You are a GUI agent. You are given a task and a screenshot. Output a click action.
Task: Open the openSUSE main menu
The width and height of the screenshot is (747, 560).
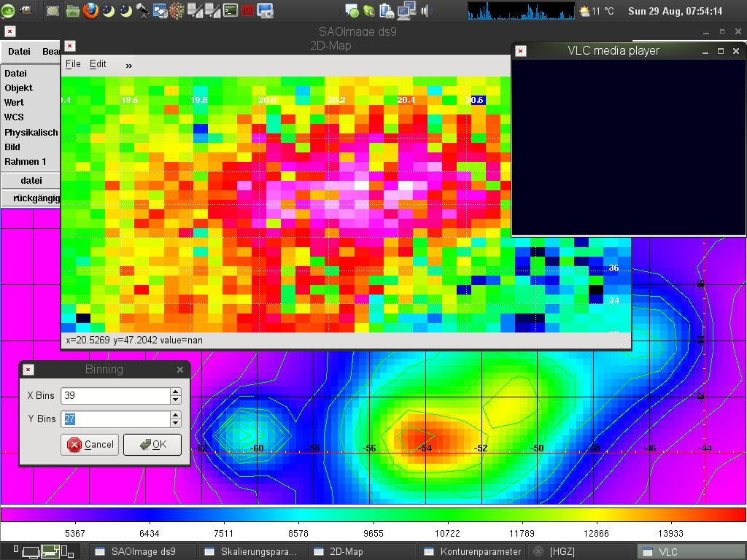click(x=8, y=10)
